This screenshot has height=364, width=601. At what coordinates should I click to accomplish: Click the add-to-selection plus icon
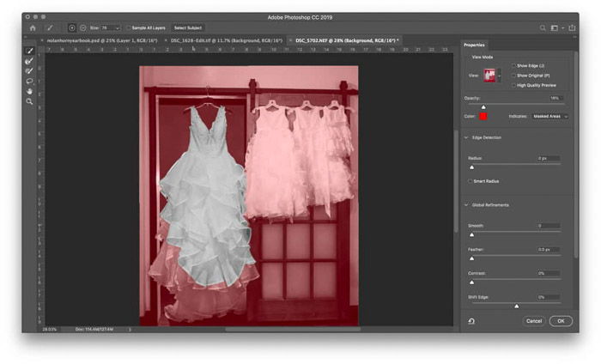click(x=72, y=27)
